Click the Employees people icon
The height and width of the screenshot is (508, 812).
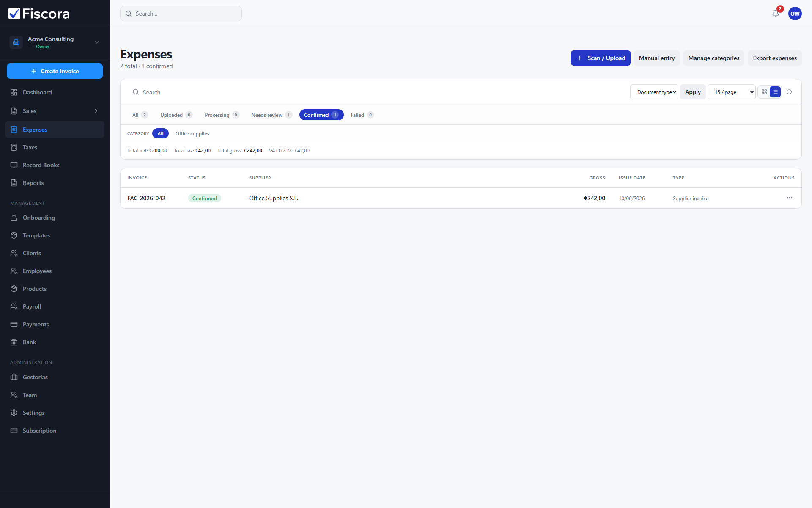pos(14,271)
